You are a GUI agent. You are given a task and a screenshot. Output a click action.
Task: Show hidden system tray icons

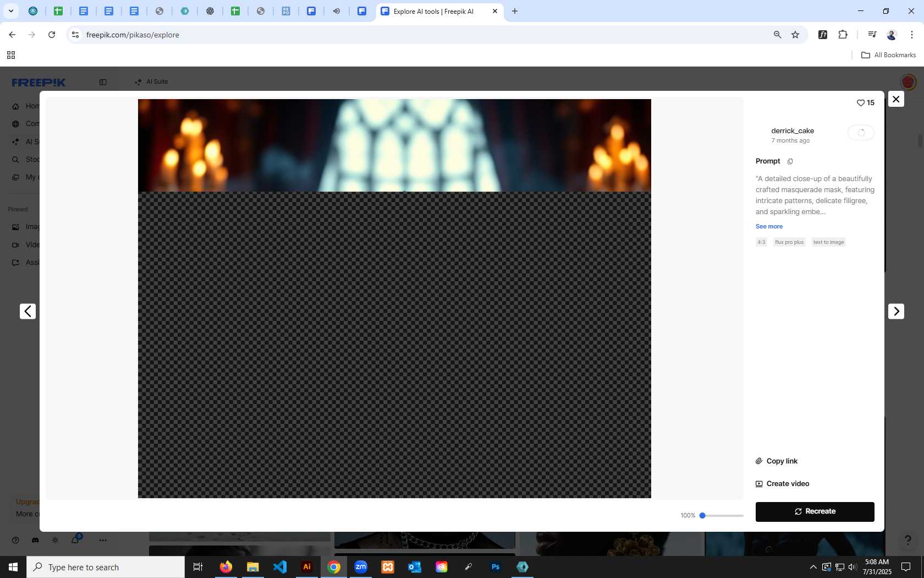click(813, 567)
